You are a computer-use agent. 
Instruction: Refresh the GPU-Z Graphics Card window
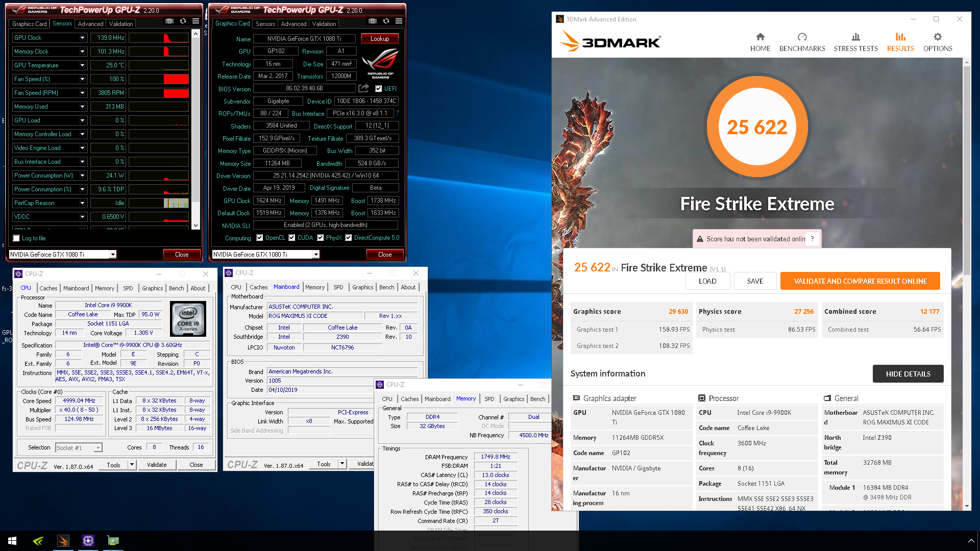pyautogui.click(x=386, y=21)
